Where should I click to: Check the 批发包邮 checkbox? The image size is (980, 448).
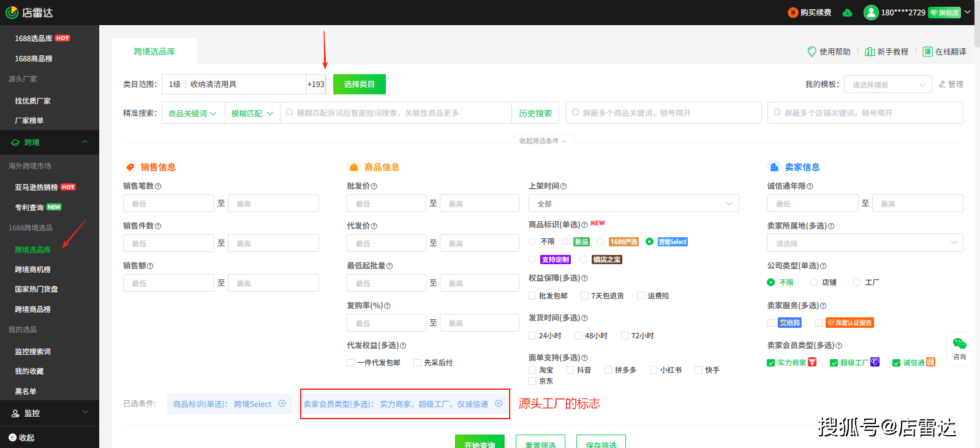pos(532,296)
